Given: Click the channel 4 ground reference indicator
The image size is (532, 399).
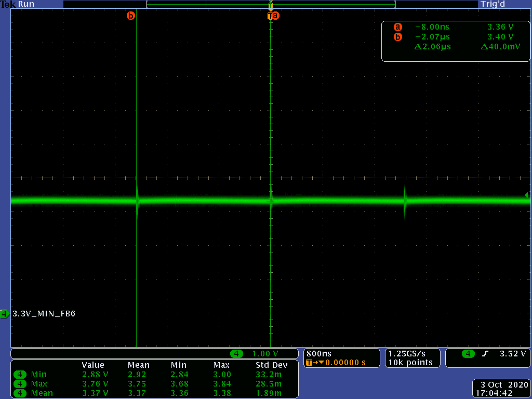Looking at the screenshot, I should pos(4,314).
